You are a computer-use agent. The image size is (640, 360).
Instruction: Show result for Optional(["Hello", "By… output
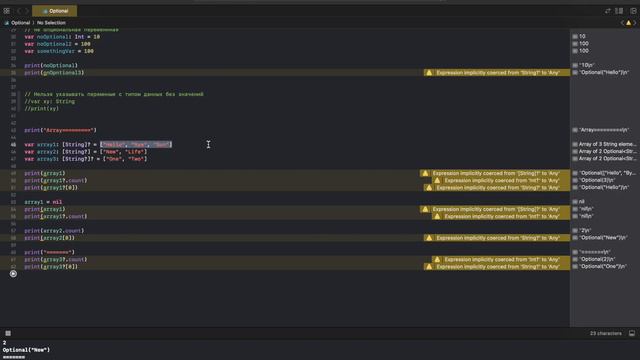pos(575,173)
